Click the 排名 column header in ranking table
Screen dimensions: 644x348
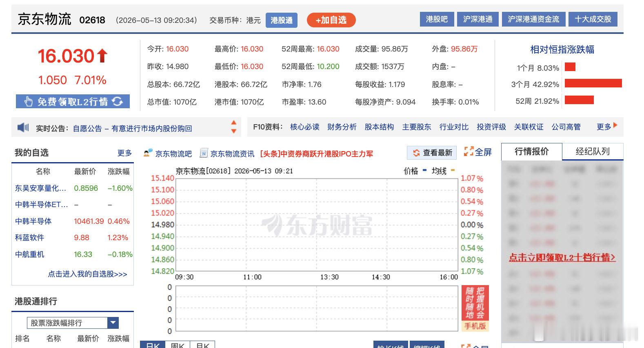click(22, 339)
